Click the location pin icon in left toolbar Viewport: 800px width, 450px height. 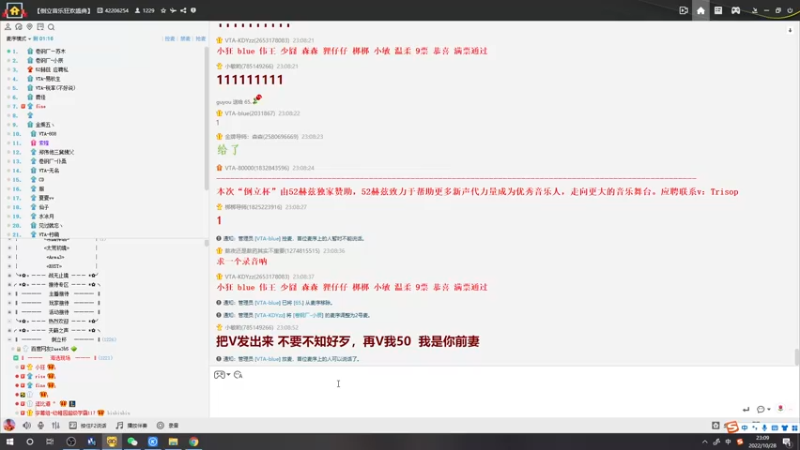[x=30, y=27]
